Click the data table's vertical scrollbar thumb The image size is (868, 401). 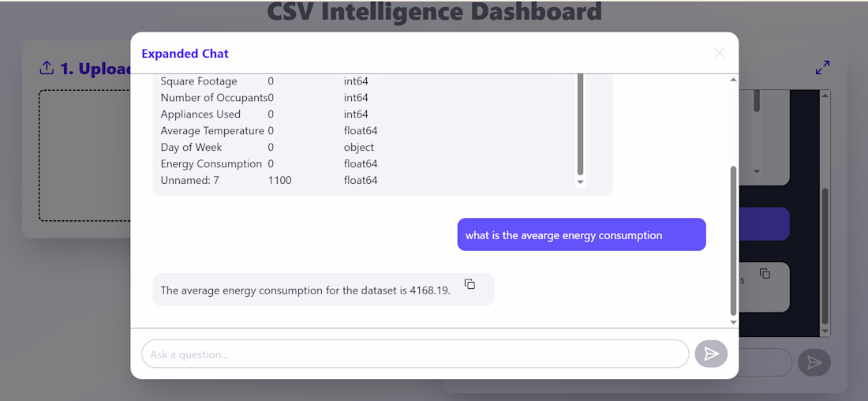581,122
